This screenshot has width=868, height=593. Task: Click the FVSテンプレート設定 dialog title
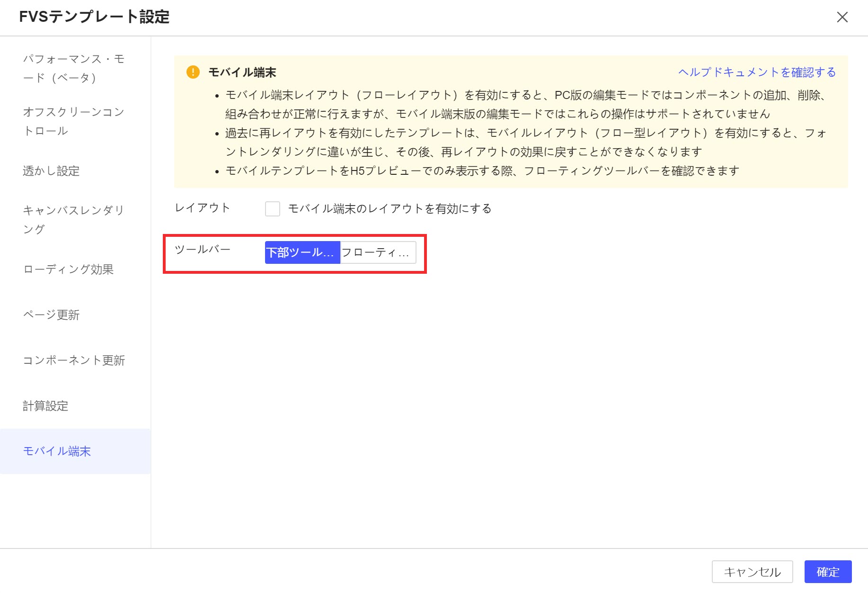pyautogui.click(x=94, y=17)
